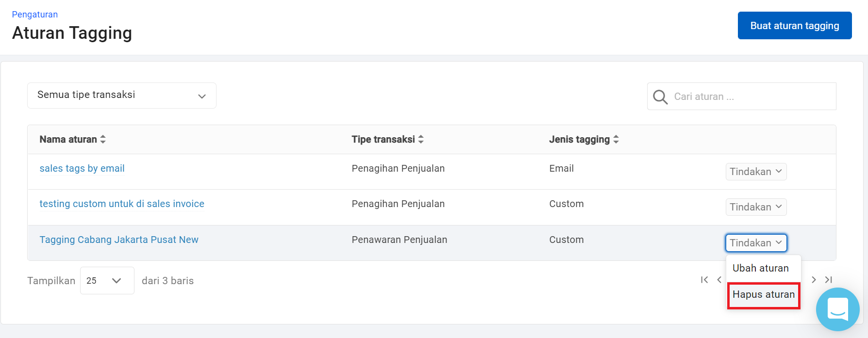Screen dimensions: 868x338
Task: Choose Ubah aturan from menu
Action: click(x=760, y=268)
